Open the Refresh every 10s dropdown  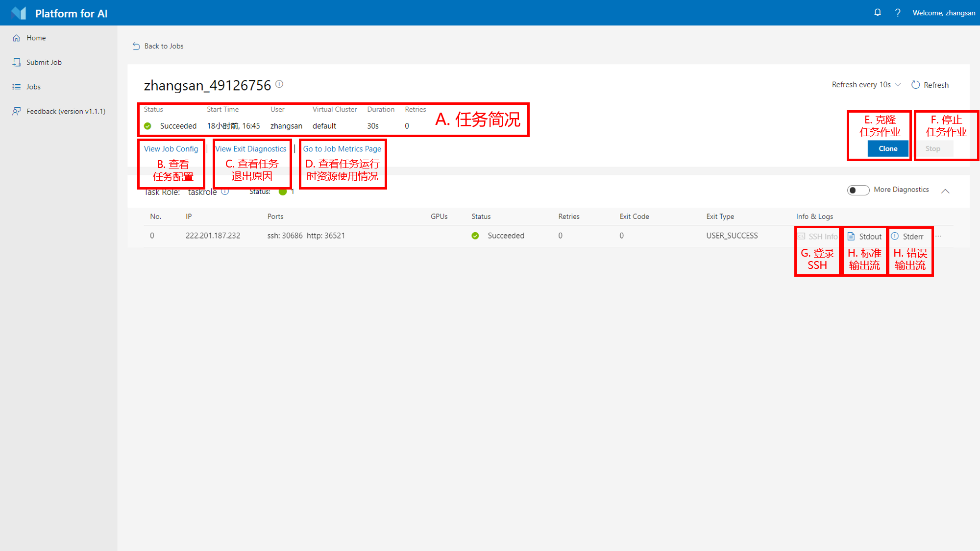866,85
